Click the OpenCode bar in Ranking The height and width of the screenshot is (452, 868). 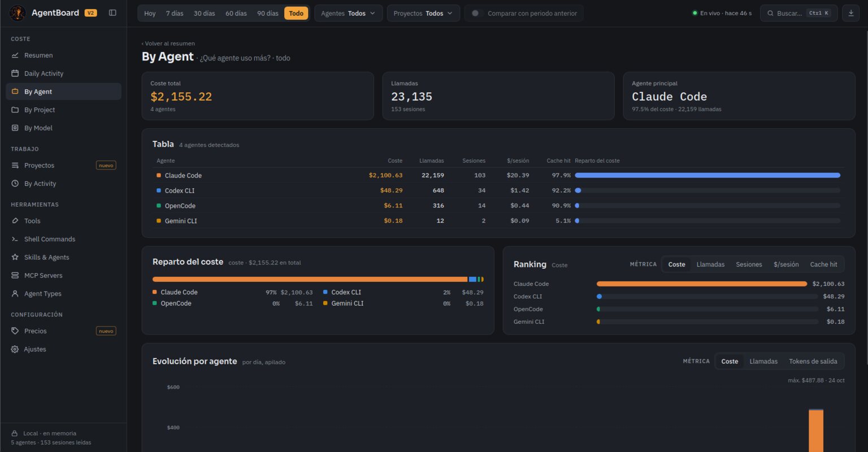pyautogui.click(x=708, y=309)
